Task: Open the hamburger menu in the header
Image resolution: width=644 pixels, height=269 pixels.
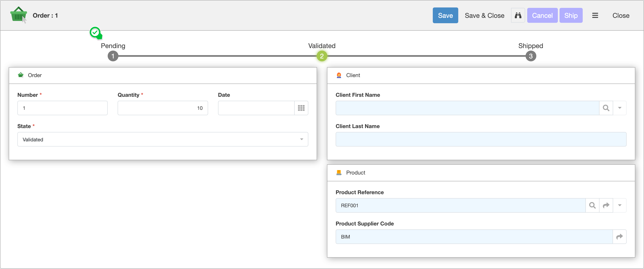Action: [x=595, y=16]
